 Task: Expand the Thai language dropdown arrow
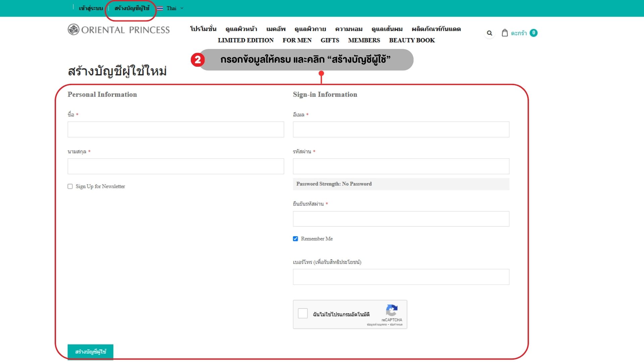tap(182, 8)
